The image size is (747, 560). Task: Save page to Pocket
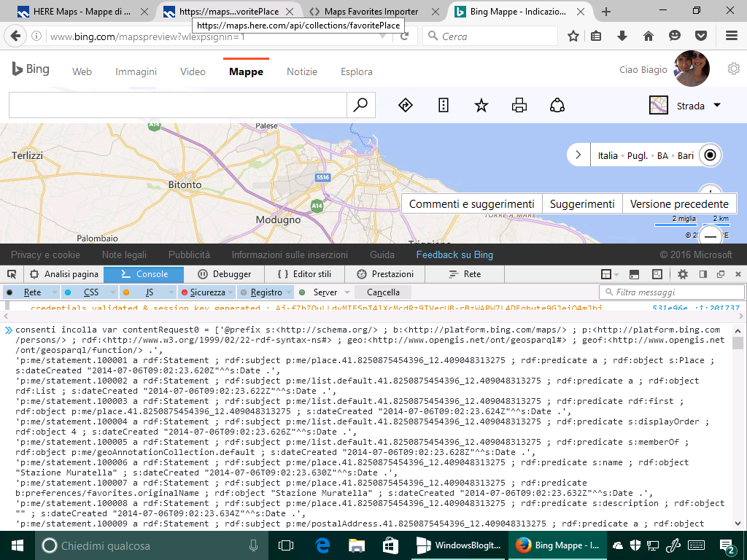701,36
